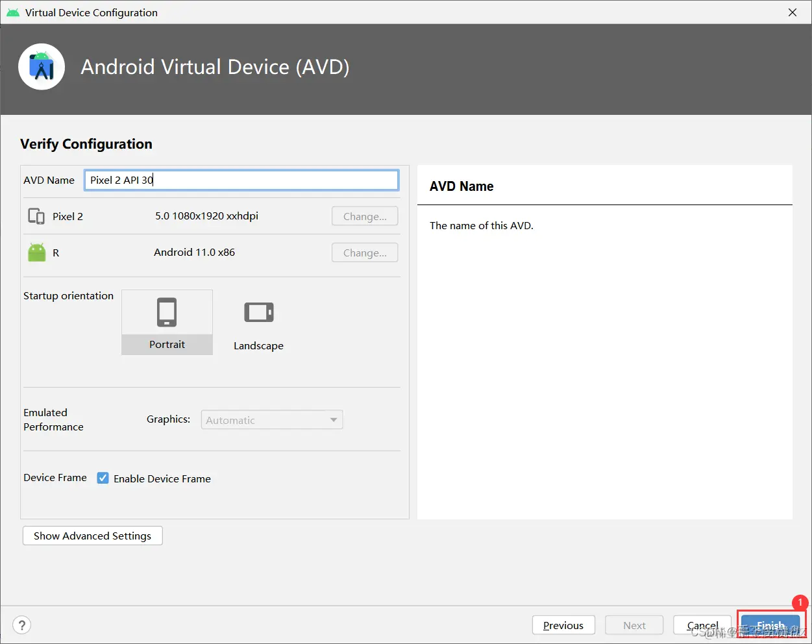Select Portrait startup orientation
This screenshot has height=644, width=812.
tap(167, 322)
